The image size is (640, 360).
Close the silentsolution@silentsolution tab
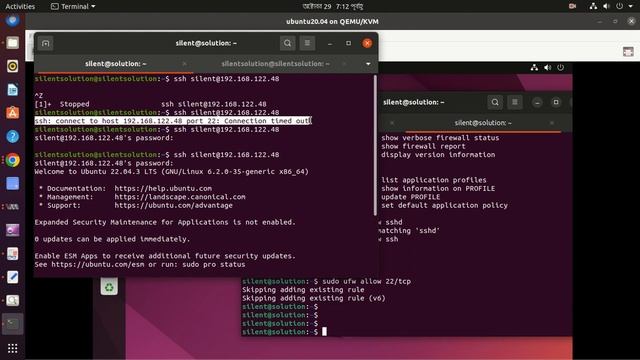point(344,64)
